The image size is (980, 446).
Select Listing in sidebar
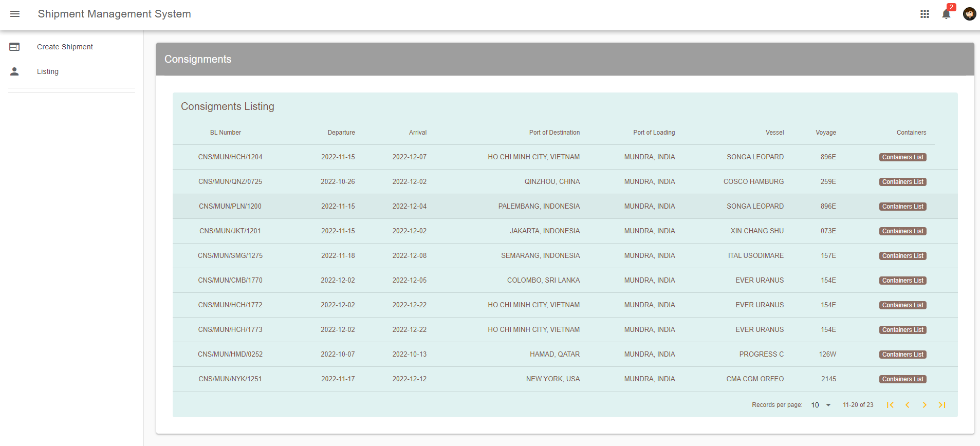(x=48, y=71)
